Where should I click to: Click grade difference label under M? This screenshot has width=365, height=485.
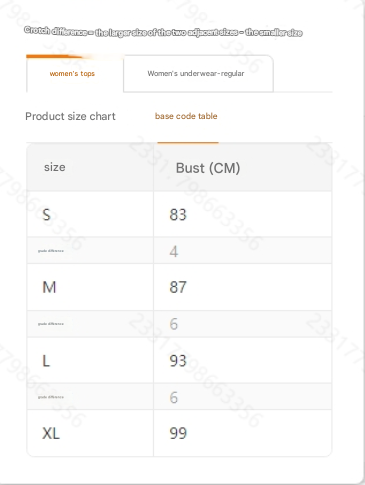51,324
